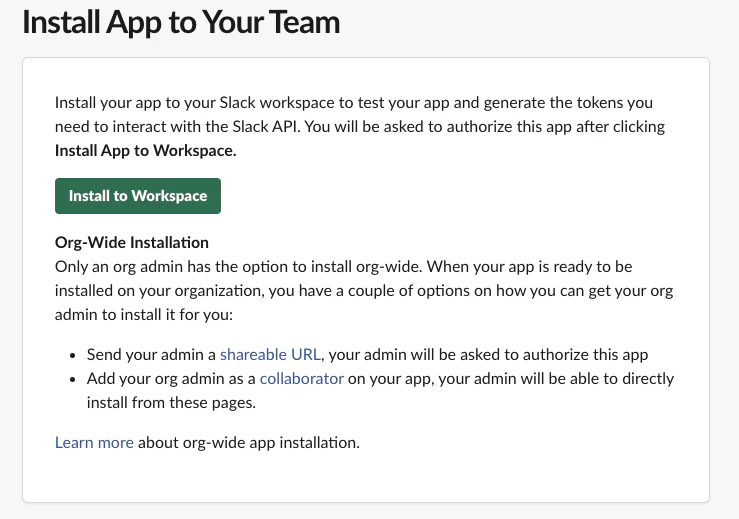Click the Org-Wide Installation subheading

coord(131,242)
